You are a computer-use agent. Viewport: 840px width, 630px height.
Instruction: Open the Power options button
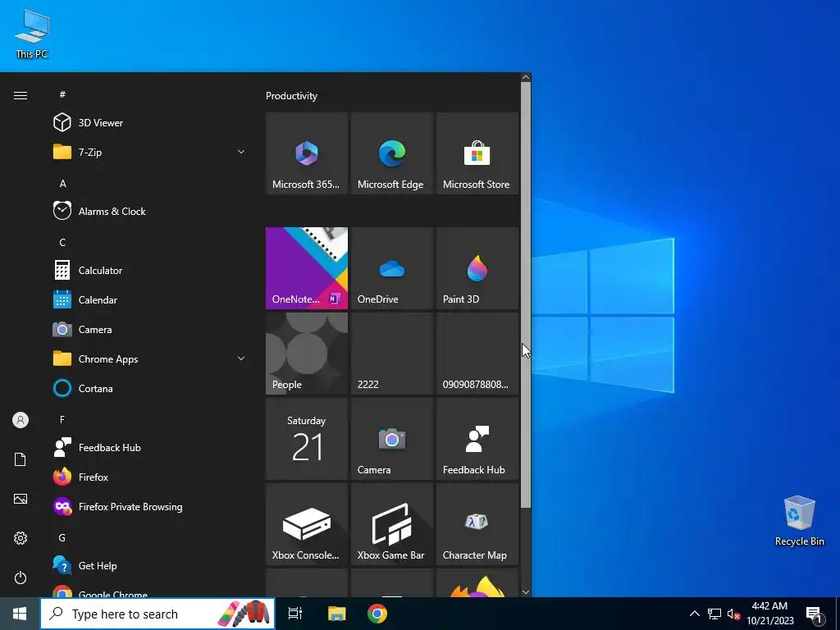coord(21,577)
